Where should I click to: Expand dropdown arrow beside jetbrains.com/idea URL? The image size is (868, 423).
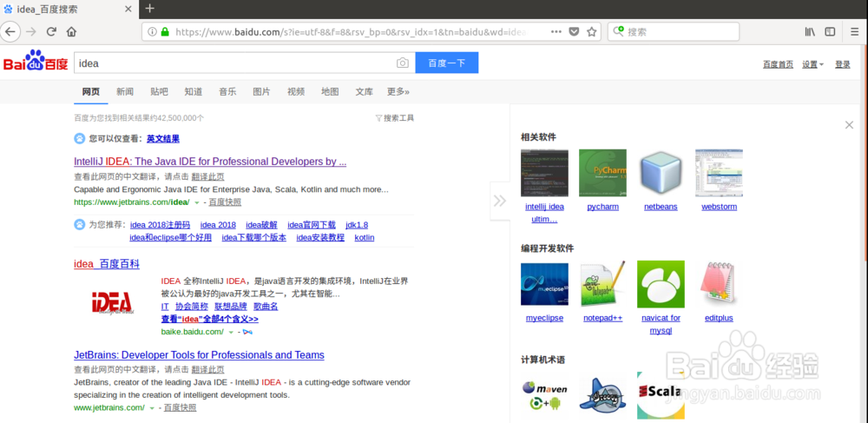(x=196, y=202)
